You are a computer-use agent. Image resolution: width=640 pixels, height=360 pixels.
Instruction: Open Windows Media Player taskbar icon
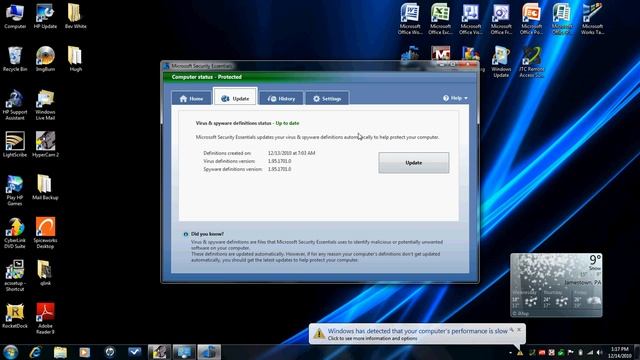click(84, 352)
